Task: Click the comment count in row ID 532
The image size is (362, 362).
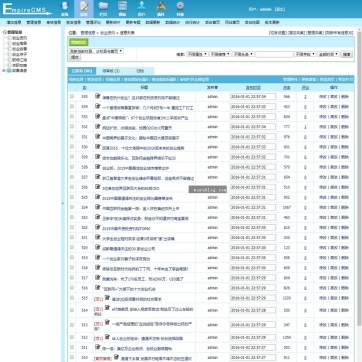Action: (x=305, y=127)
